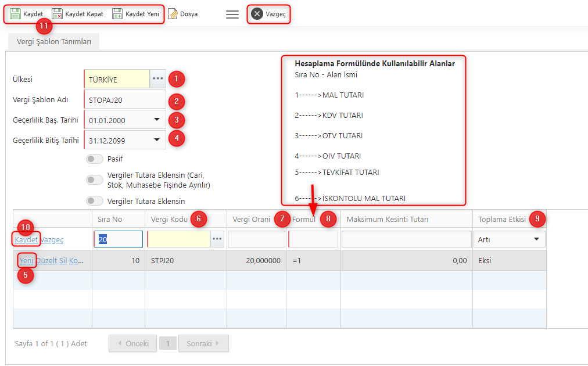Click the Düzelt link in the STPJ20 row
Viewport: 588px width, 366px height.
coord(46,261)
